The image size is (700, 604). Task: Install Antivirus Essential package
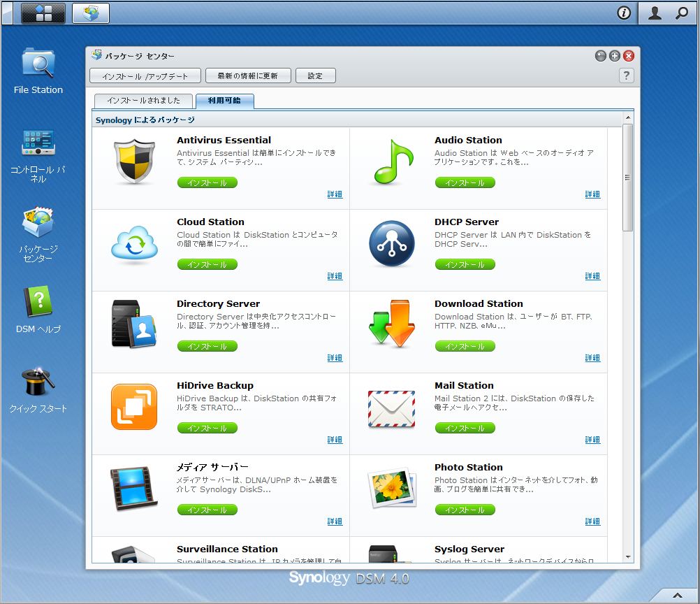pos(207,182)
